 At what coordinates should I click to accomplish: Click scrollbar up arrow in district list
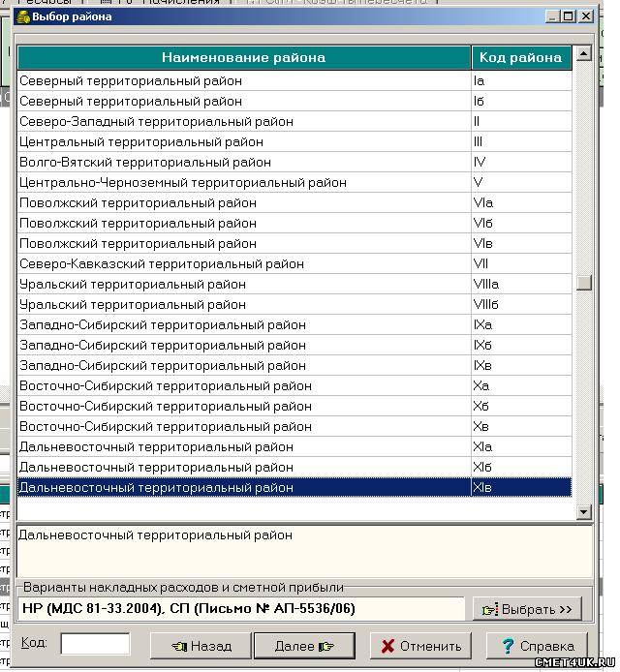pos(583,53)
